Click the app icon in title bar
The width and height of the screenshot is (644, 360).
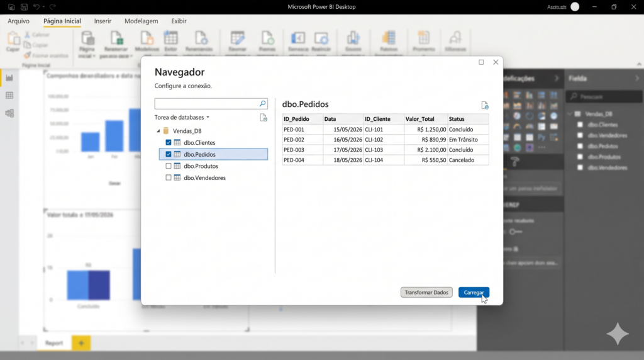point(11,7)
